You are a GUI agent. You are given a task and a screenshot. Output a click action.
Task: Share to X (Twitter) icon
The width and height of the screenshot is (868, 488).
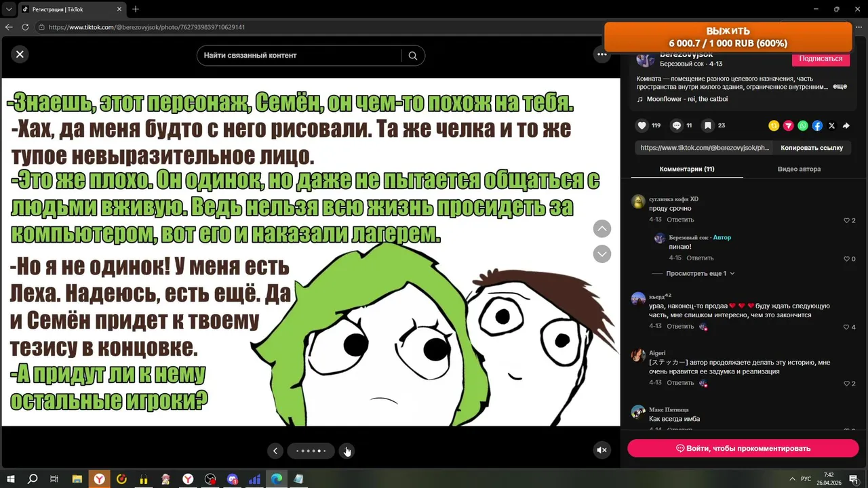(x=832, y=125)
